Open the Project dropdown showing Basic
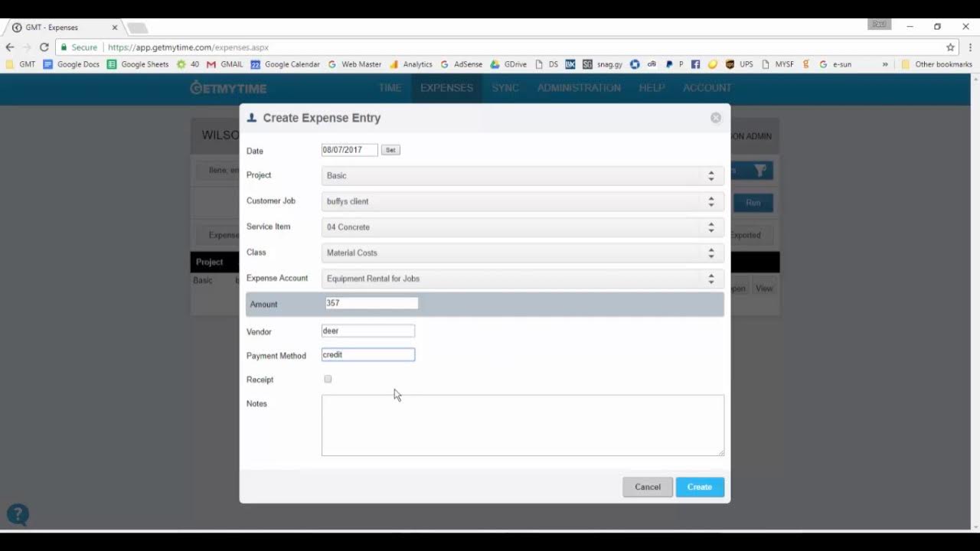This screenshot has height=551, width=980. (523, 176)
